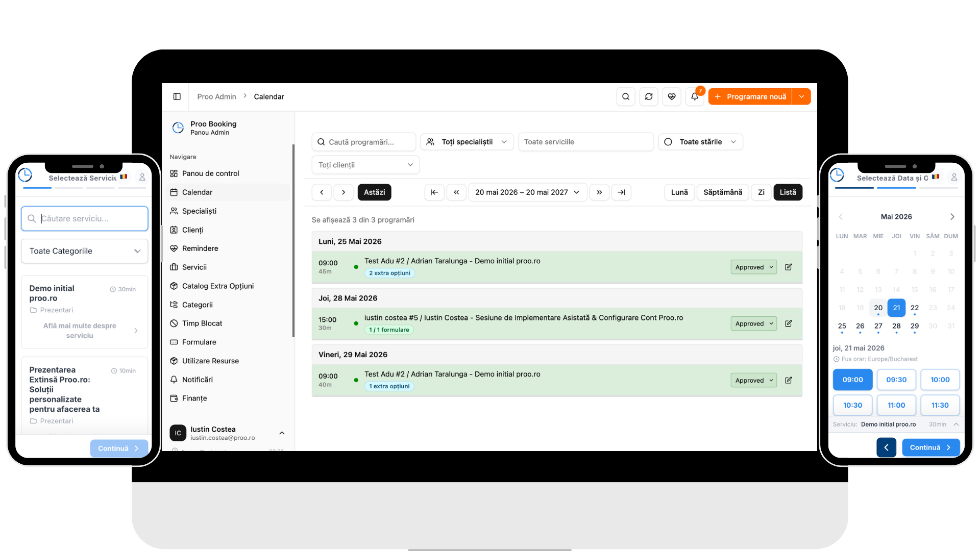Focus the Caută programări search field
Viewport: 980px width, 551px height.
tap(364, 142)
